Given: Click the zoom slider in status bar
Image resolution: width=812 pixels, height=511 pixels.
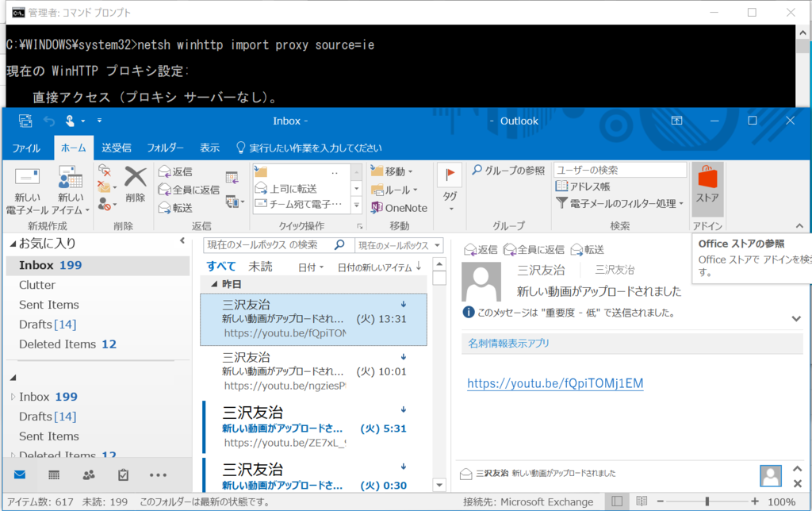Looking at the screenshot, I should tap(707, 501).
